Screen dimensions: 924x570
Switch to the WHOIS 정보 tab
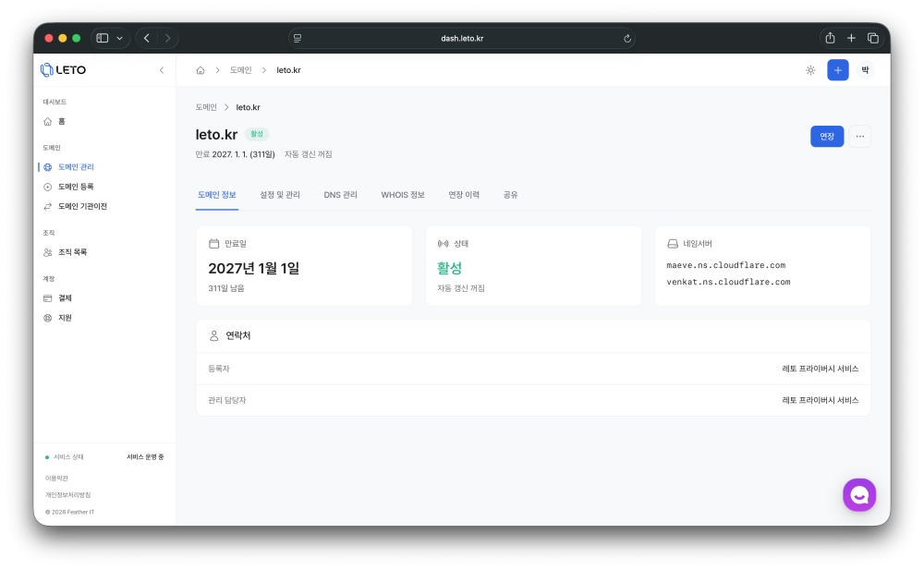pyautogui.click(x=403, y=195)
